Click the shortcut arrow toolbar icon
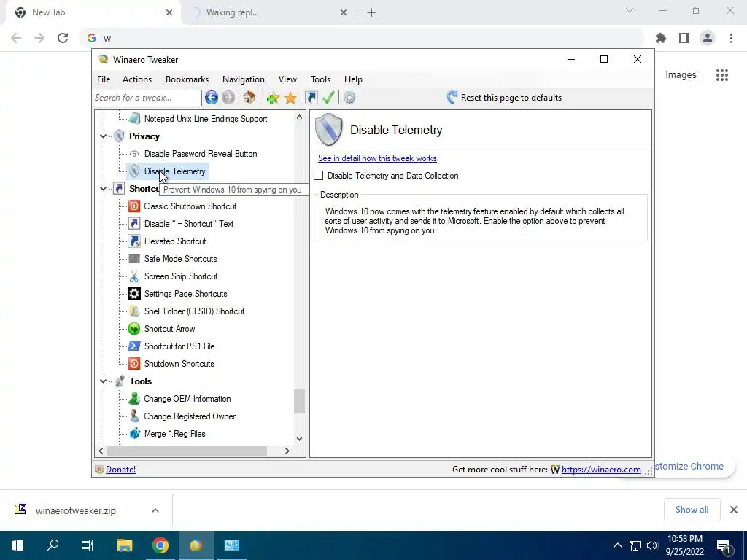 click(311, 98)
